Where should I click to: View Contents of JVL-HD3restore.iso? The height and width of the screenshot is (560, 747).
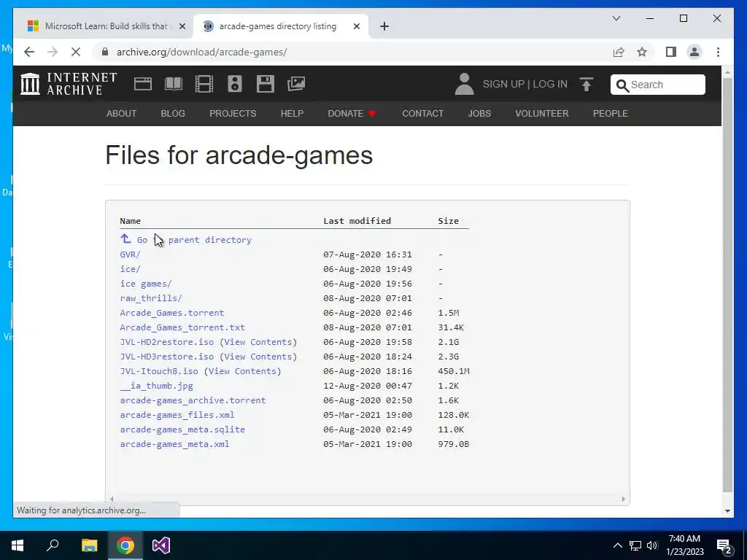coord(258,357)
